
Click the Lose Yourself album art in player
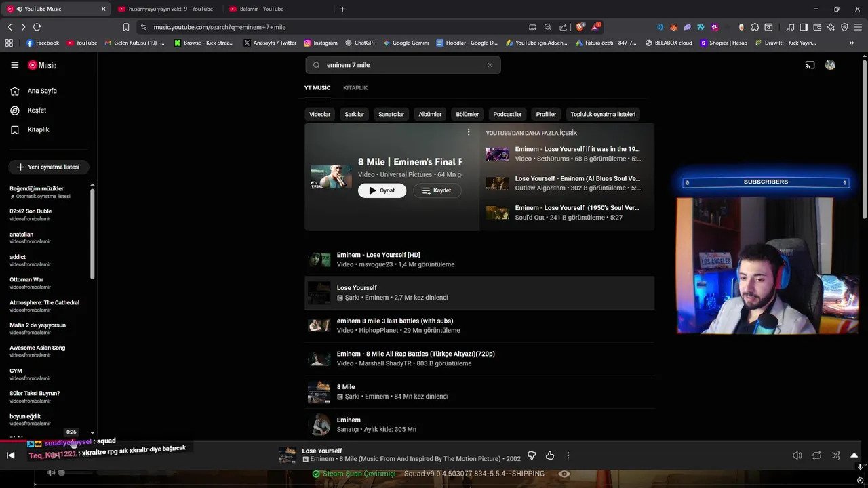[x=288, y=455]
